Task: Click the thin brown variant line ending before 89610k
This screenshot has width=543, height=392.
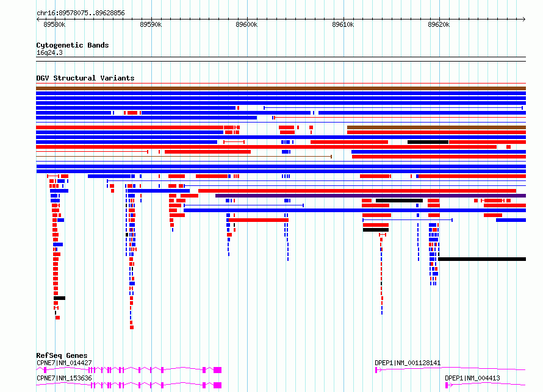Action: 184,157
